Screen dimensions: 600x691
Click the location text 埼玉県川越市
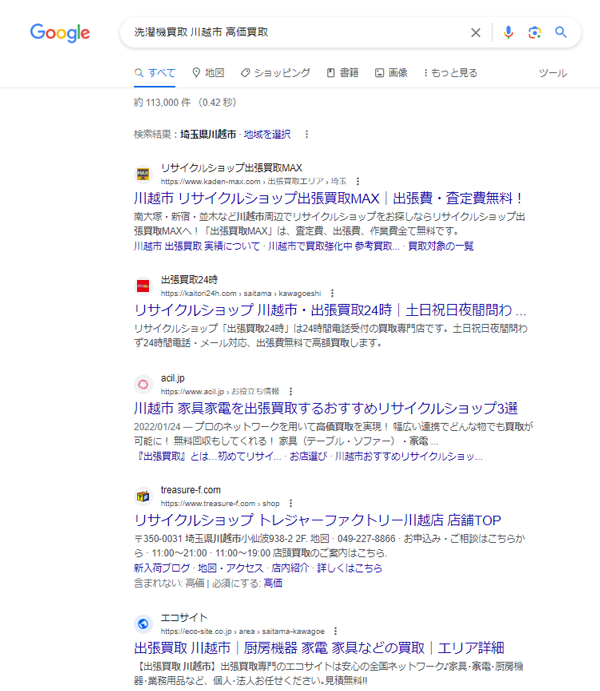[x=208, y=134]
